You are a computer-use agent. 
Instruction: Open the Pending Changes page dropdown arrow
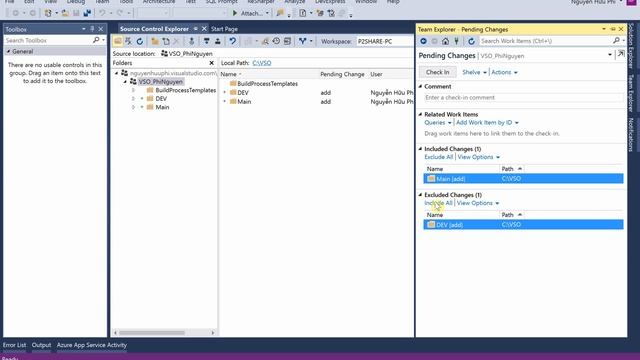[x=610, y=55]
